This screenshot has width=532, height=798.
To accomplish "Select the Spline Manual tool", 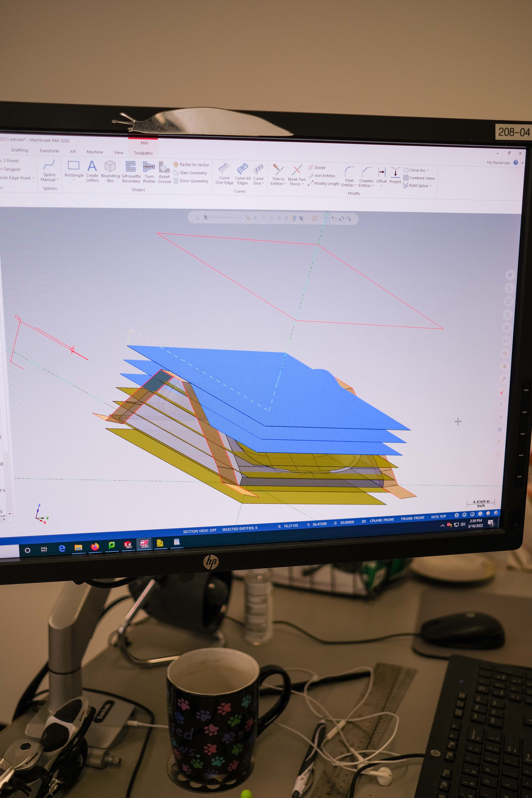I will point(49,171).
